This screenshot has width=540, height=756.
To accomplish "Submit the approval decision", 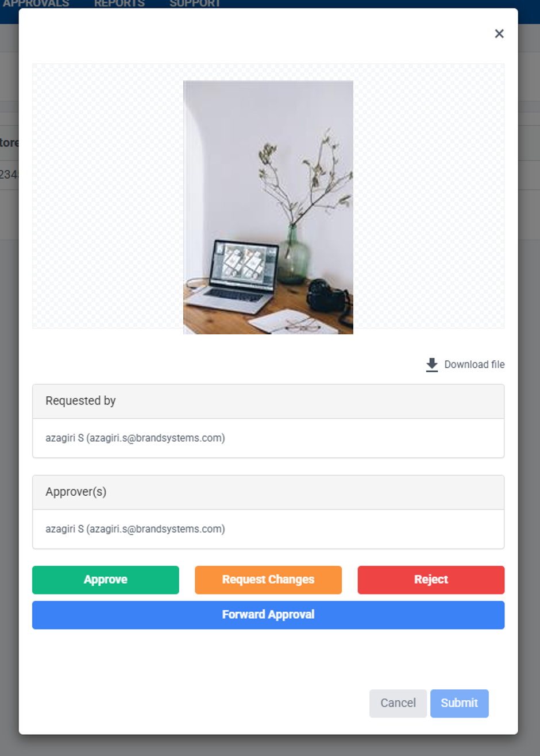I will [x=460, y=703].
